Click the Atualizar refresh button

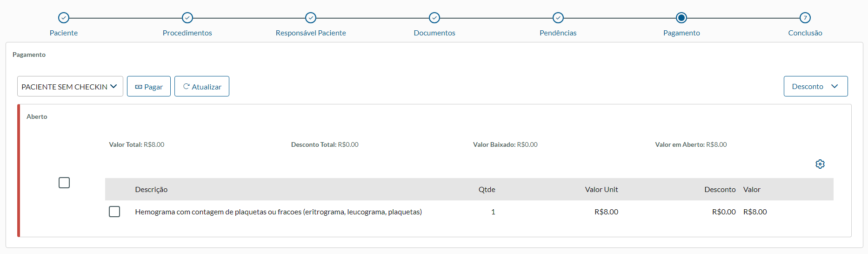point(202,87)
